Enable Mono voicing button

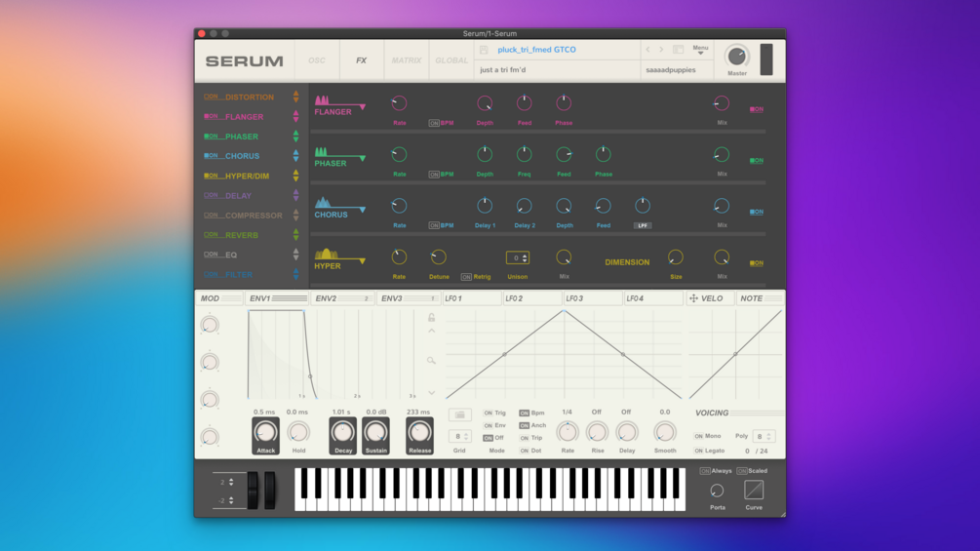click(699, 436)
